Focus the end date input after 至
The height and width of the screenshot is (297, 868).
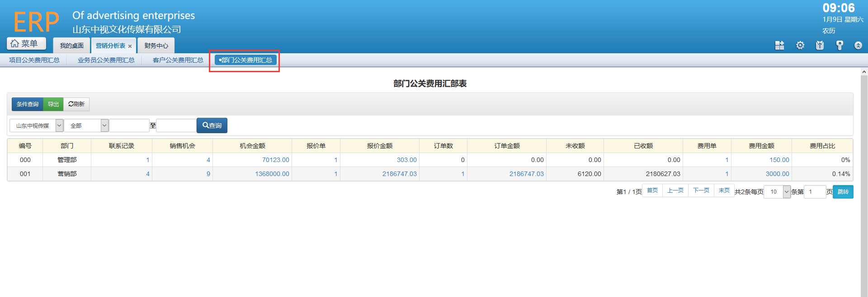click(x=176, y=125)
